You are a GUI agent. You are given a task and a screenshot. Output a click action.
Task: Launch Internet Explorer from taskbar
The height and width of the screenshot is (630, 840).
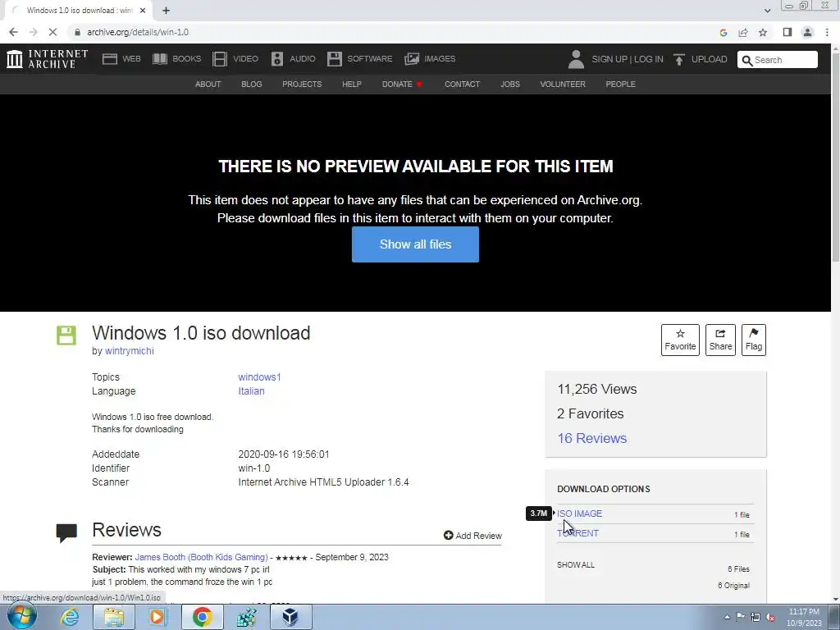69,617
